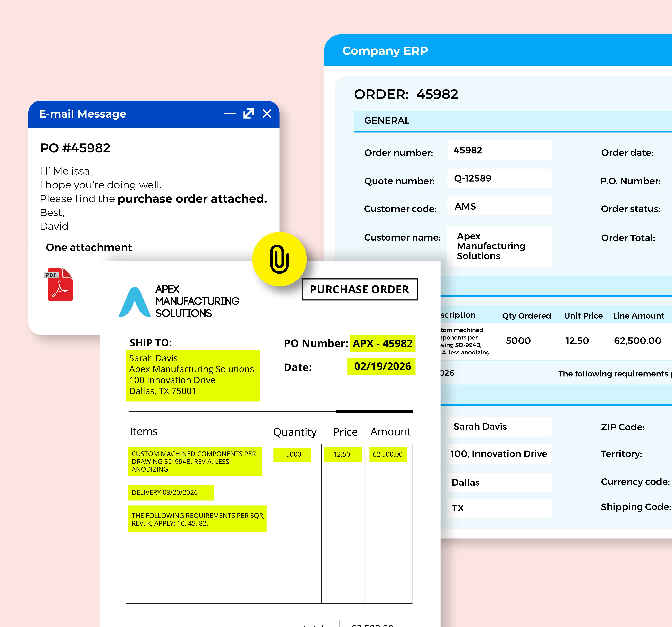The image size is (672, 627).
Task: Click the Apex Manufacturing Solutions logo
Action: click(x=179, y=301)
